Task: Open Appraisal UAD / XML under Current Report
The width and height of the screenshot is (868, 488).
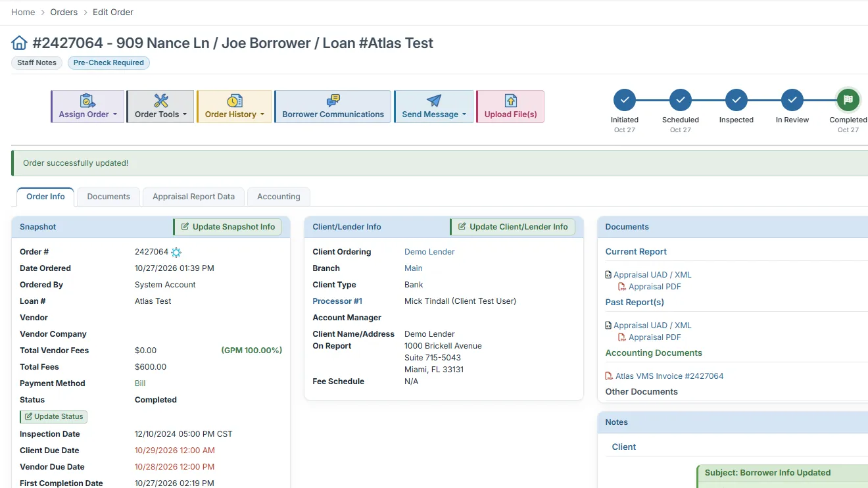Action: click(x=652, y=275)
